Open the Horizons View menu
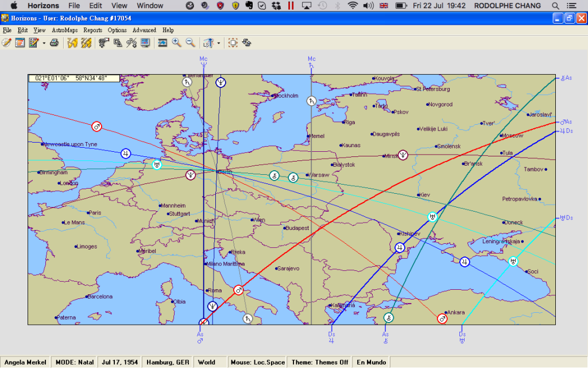Screen dimensions: 588x368 coord(40,30)
